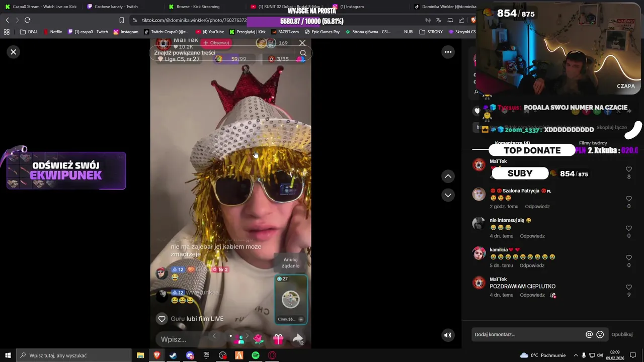Like the 'nie interesuj się' comment
This screenshot has width=644, height=362.
[629, 228]
